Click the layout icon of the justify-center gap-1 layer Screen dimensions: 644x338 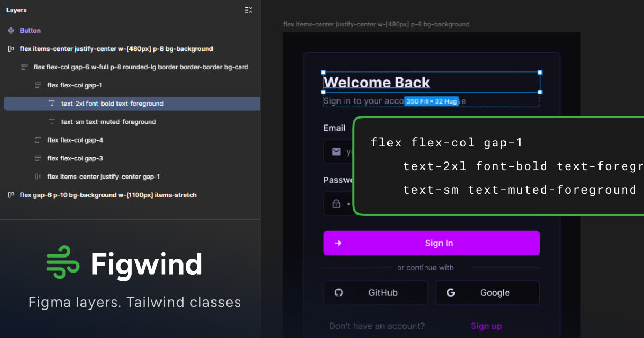point(38,177)
